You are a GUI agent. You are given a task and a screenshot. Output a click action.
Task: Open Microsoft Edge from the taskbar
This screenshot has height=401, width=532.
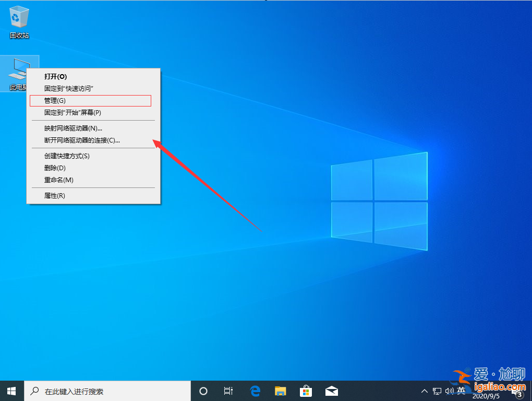tap(255, 391)
